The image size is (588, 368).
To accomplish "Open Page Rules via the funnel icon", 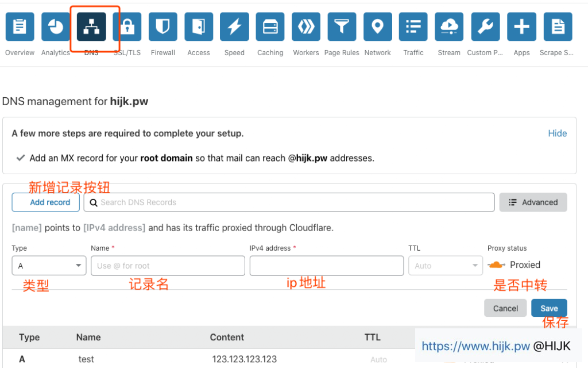I will point(341,26).
